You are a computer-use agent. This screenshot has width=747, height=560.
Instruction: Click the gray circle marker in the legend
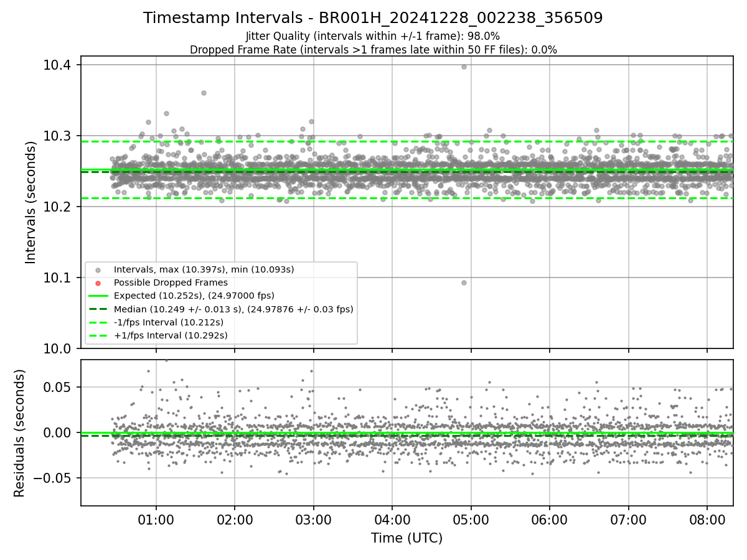98,270
